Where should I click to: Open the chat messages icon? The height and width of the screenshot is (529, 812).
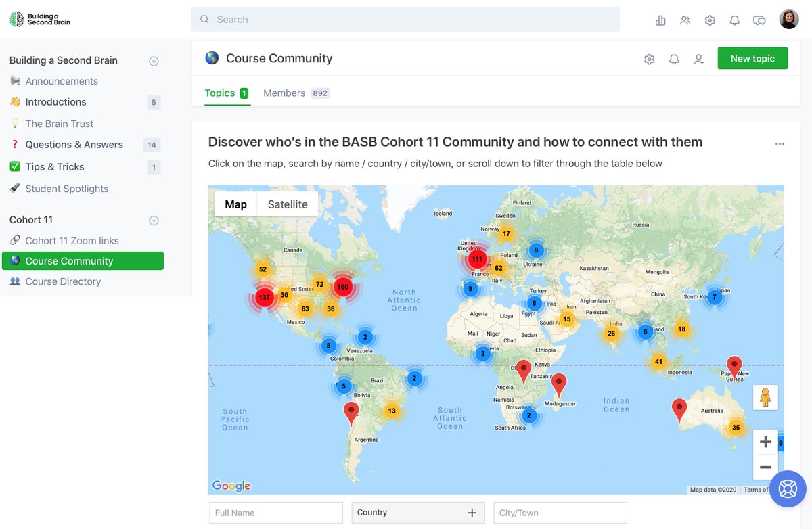coord(759,20)
